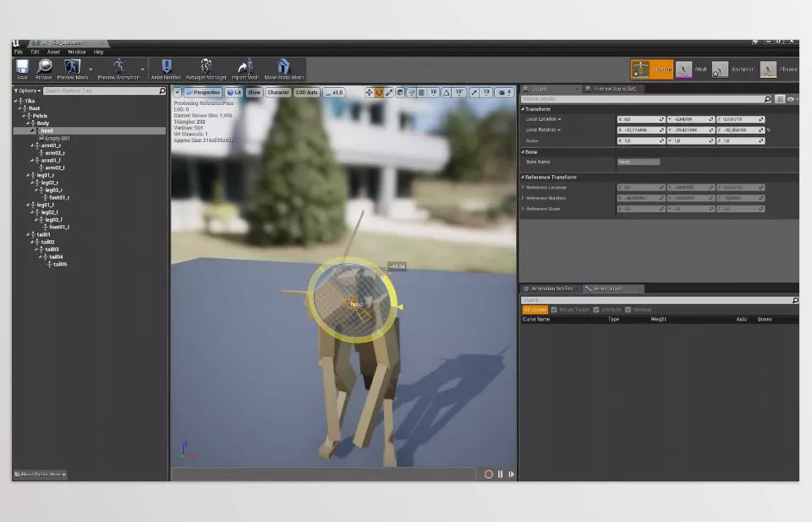The width and height of the screenshot is (812, 522).
Task: Click the Blend Profile None button
Action: (x=41, y=475)
